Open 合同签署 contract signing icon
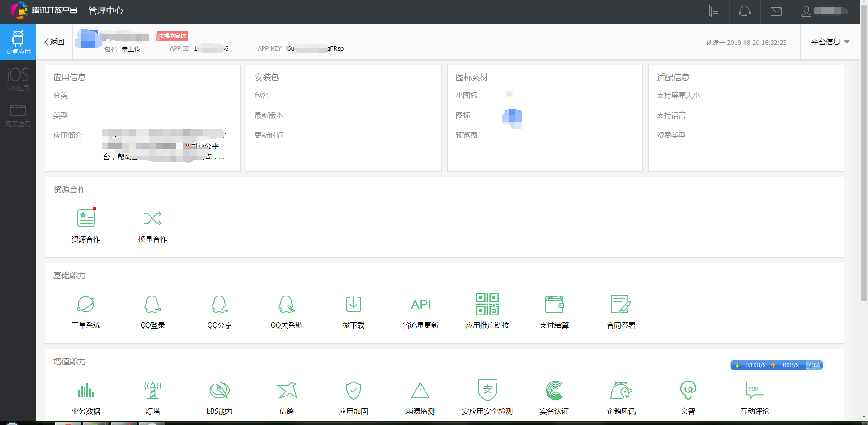Viewport: 868px width, 425px height. click(621, 304)
